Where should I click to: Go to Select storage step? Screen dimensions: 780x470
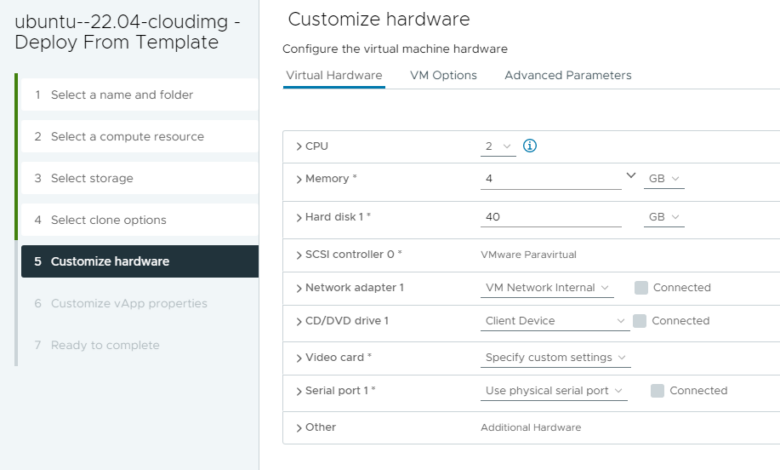point(92,178)
